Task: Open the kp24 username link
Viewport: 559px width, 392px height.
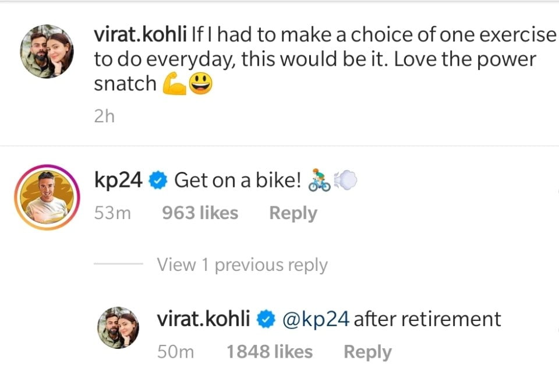Action: (118, 181)
